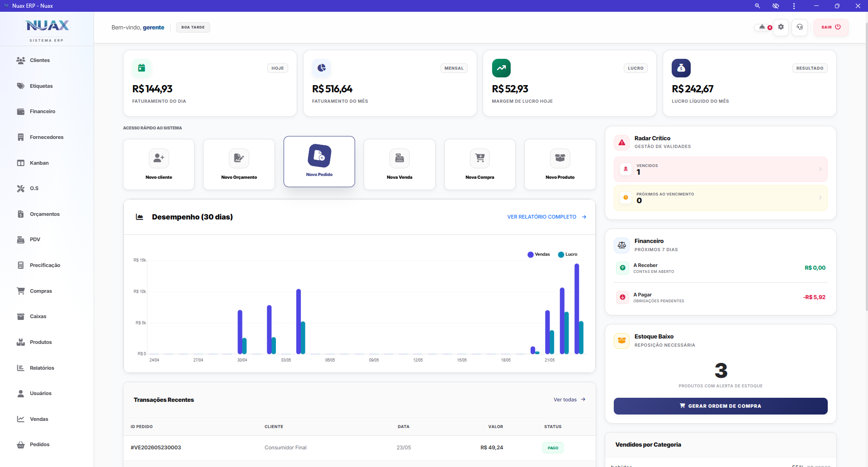Click VER RELATÓRIO COMPLETO link
The width and height of the screenshot is (868, 467).
(x=547, y=217)
